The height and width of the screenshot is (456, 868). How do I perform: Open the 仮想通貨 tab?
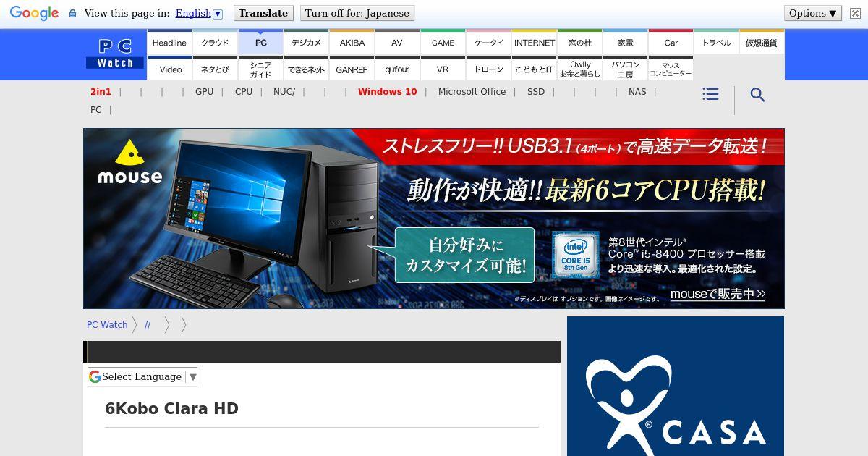point(761,42)
